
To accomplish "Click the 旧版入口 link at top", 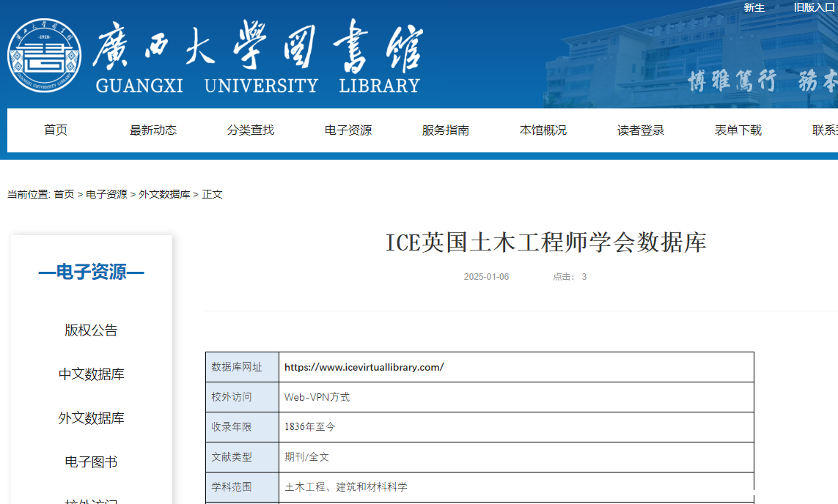I will 814,7.
